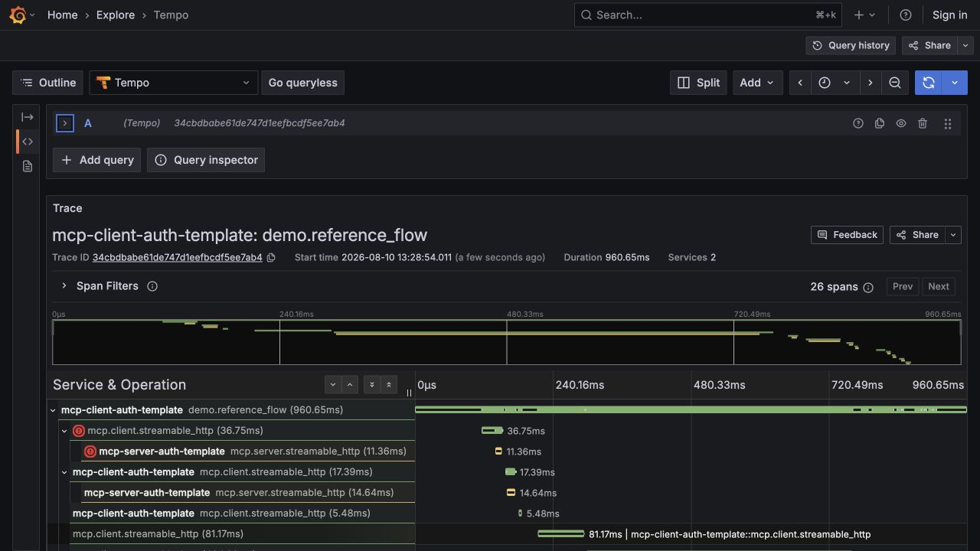Viewport: 980px width, 551px height.
Task: Open the time range dropdown caret
Action: [847, 83]
